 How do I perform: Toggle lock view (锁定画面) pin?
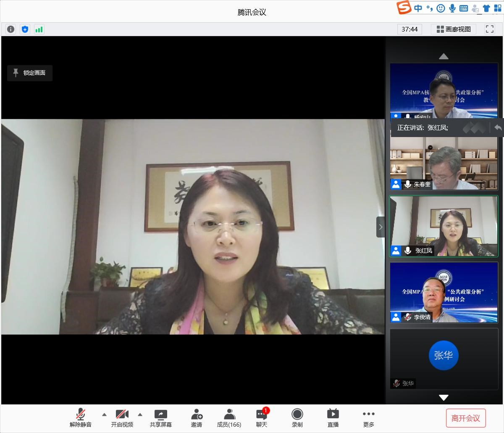coord(30,73)
